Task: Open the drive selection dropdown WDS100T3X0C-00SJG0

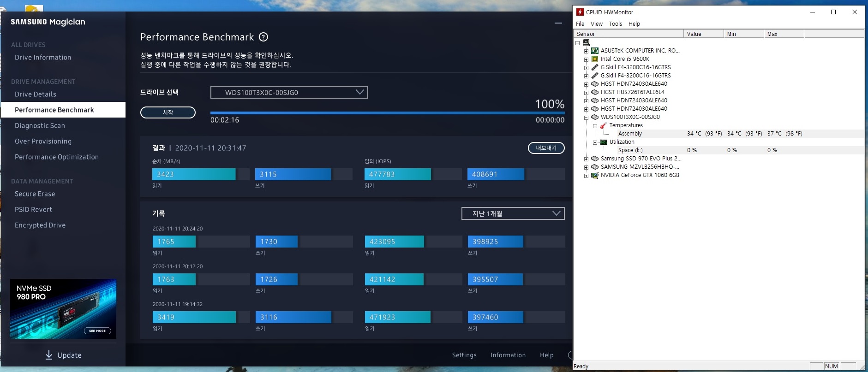Action: tap(289, 92)
